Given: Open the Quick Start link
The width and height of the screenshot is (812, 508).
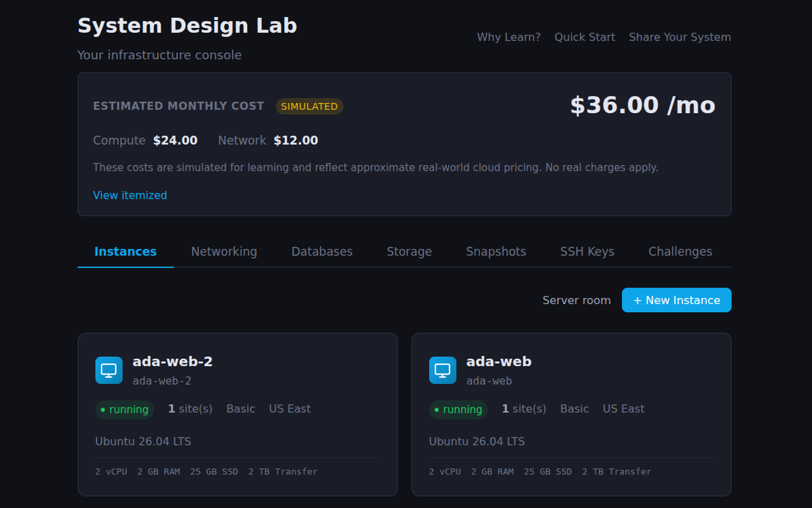Looking at the screenshot, I should tap(585, 37).
